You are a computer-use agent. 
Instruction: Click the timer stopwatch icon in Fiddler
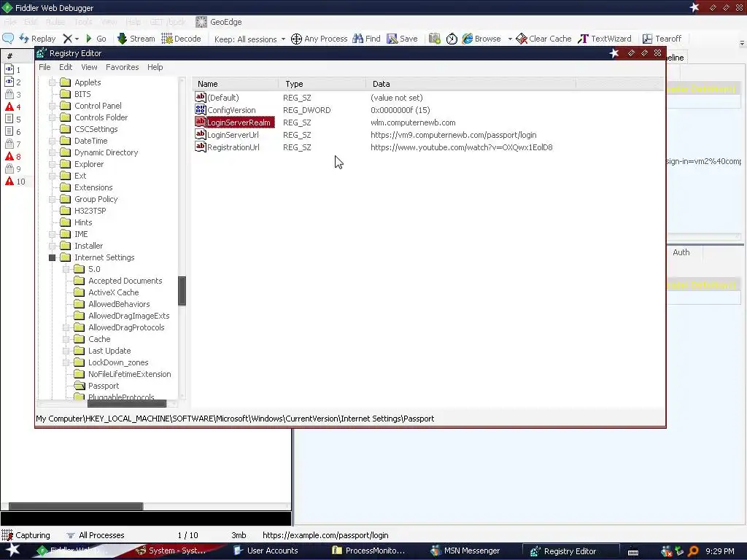click(x=452, y=39)
